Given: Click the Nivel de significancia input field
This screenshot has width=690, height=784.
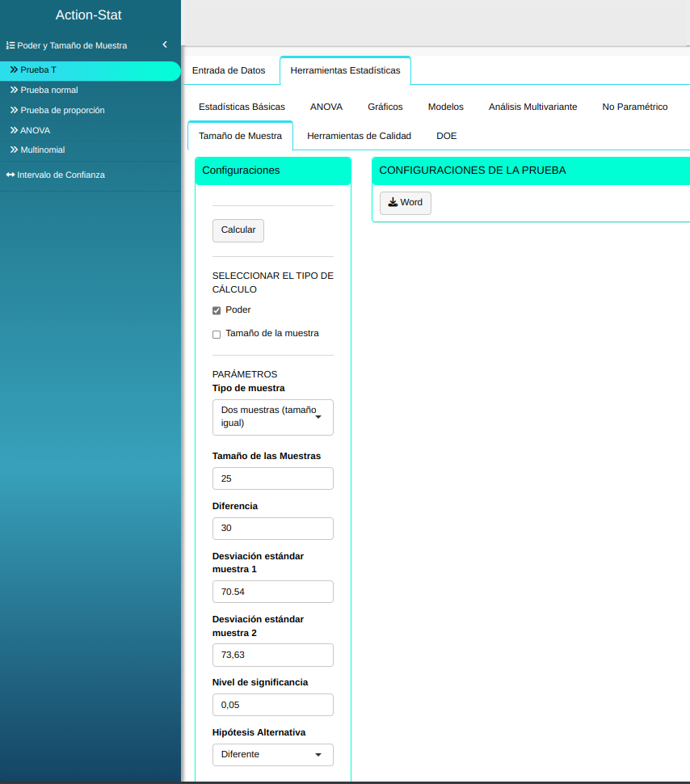Looking at the screenshot, I should tap(272, 705).
